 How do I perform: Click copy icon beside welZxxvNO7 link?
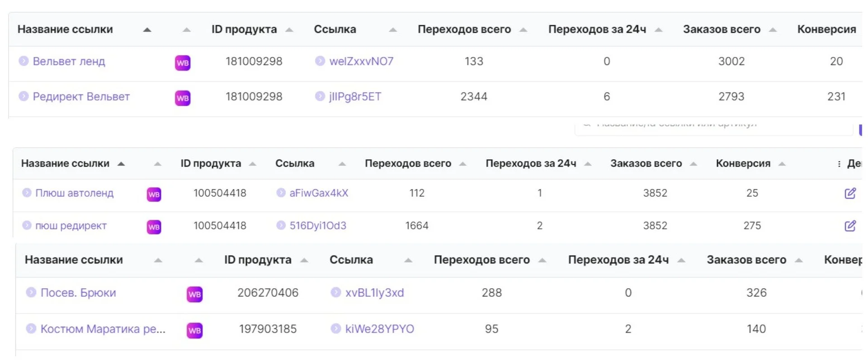pos(320,61)
